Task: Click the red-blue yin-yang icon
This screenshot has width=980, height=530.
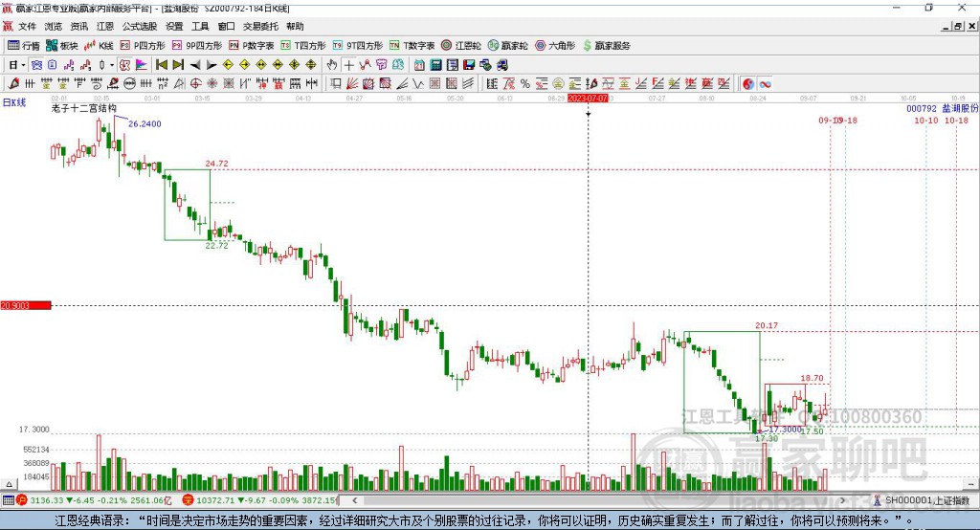Action: pos(747,84)
